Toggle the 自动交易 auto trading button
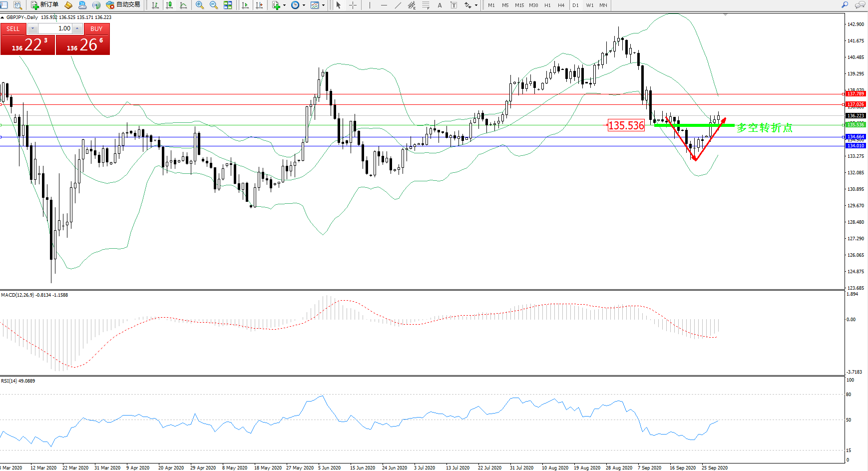Screen dimensions: 868x471 click(123, 5)
